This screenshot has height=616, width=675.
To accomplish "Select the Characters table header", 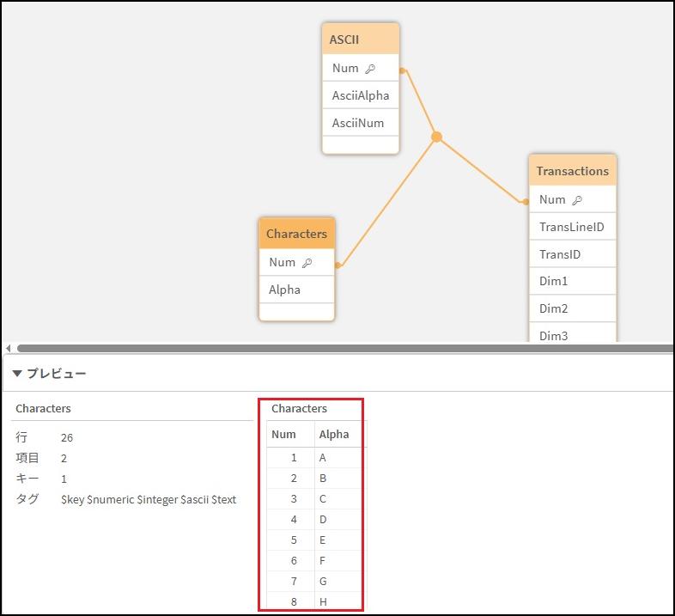I will click(296, 234).
